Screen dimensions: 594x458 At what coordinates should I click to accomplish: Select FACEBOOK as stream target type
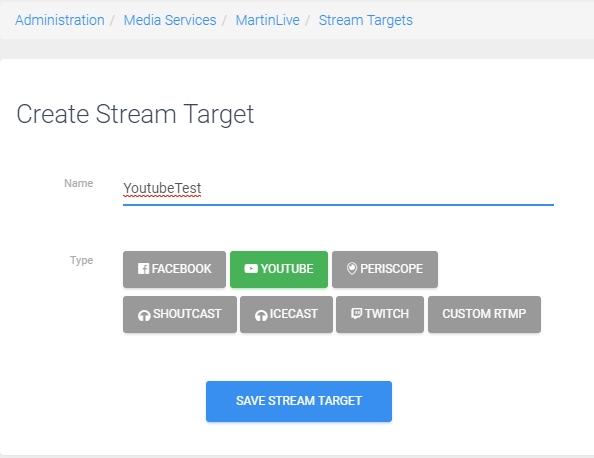pos(174,269)
